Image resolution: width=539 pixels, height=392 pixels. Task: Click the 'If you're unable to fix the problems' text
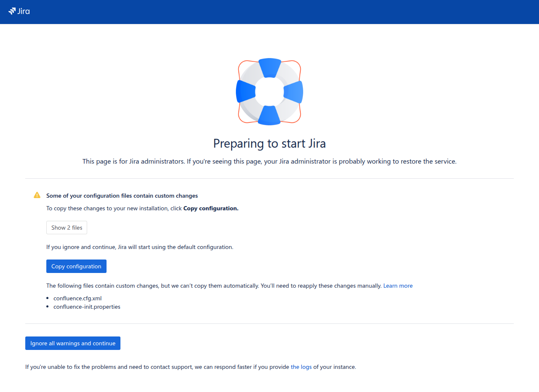coord(191,367)
